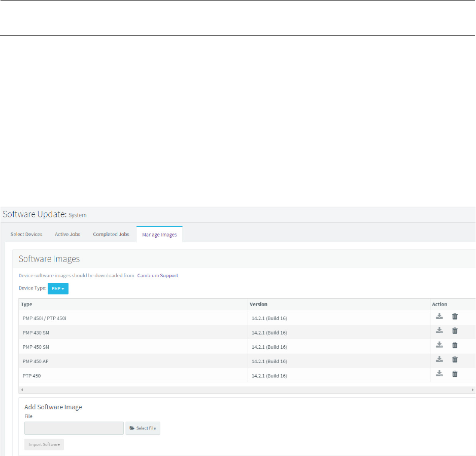The width and height of the screenshot is (476, 456).
Task: Open the Device Type PMP dropdown
Action: click(x=58, y=288)
